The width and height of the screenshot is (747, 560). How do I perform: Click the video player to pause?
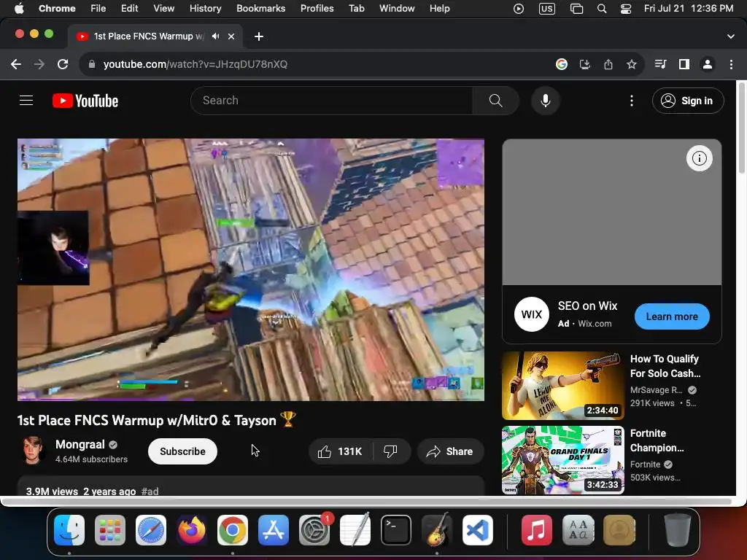(x=251, y=270)
